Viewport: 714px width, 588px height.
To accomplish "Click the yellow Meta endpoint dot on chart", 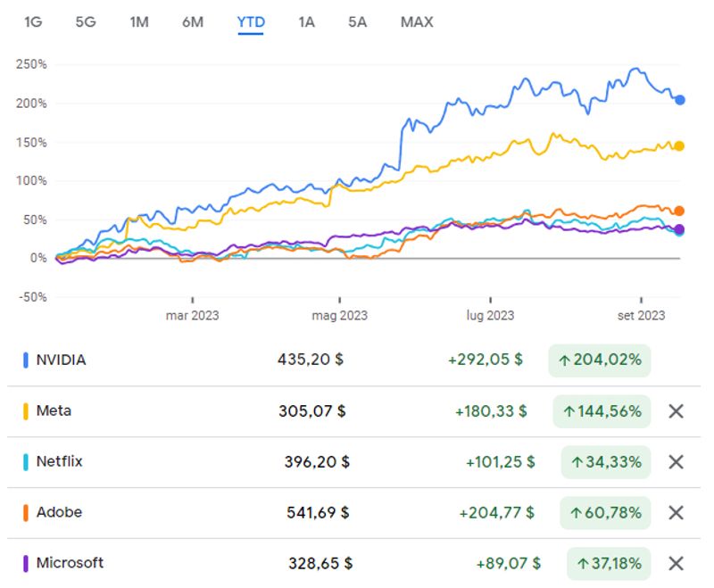I will [x=679, y=146].
